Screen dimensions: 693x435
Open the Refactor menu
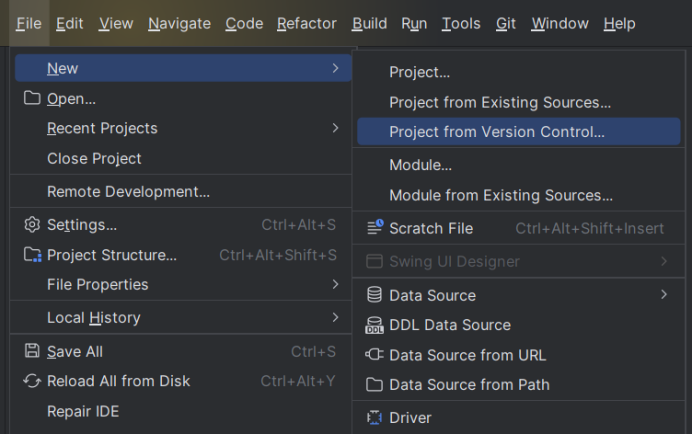(306, 23)
